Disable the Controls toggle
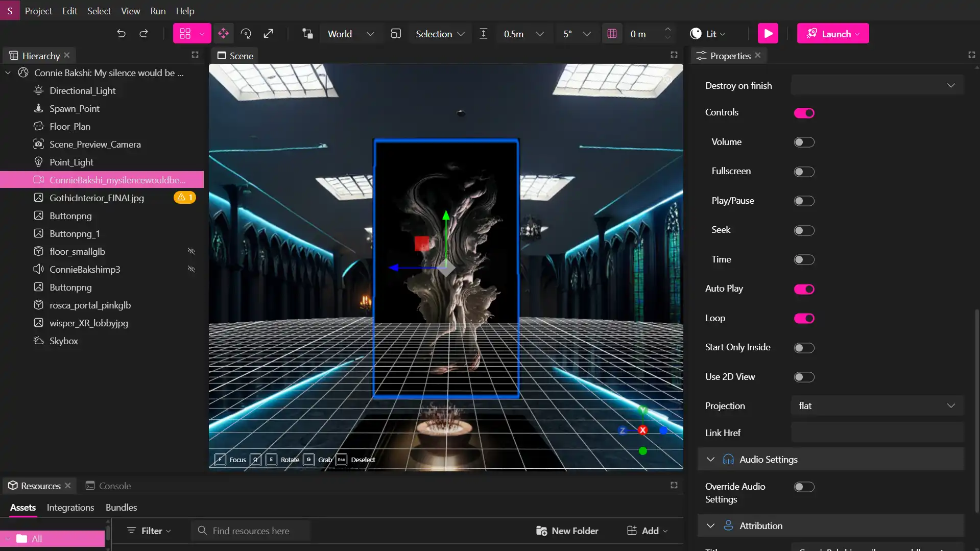Viewport: 980px width, 551px height. [x=804, y=113]
